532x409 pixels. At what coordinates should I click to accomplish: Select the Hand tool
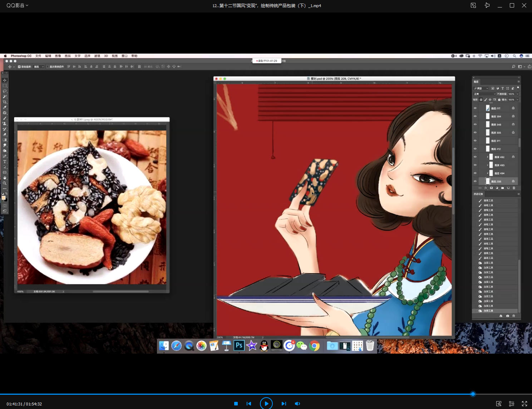coord(5,178)
